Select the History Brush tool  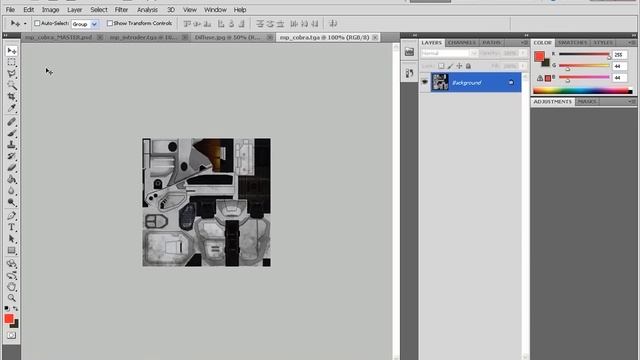tap(11, 156)
